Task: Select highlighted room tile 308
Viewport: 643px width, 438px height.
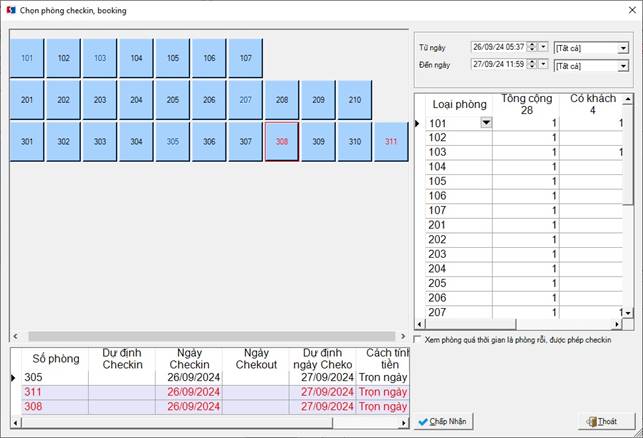Action: coord(282,141)
